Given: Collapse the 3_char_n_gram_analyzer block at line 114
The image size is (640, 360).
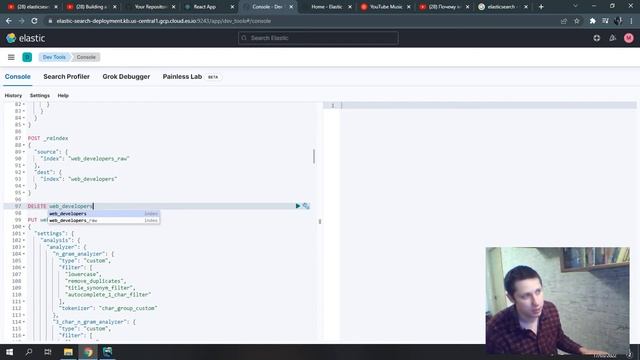Looking at the screenshot, I should click(x=24, y=322).
